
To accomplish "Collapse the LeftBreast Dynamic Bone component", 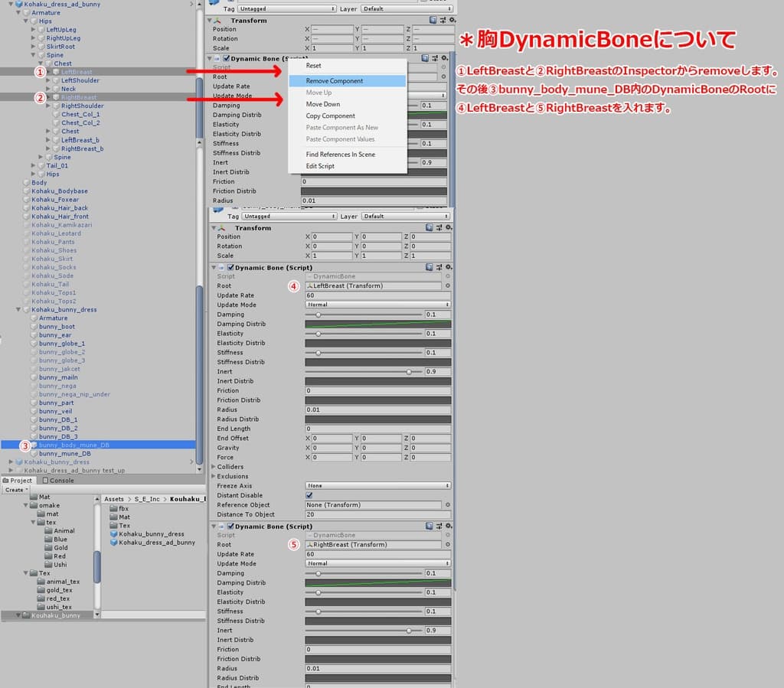I will (x=214, y=267).
